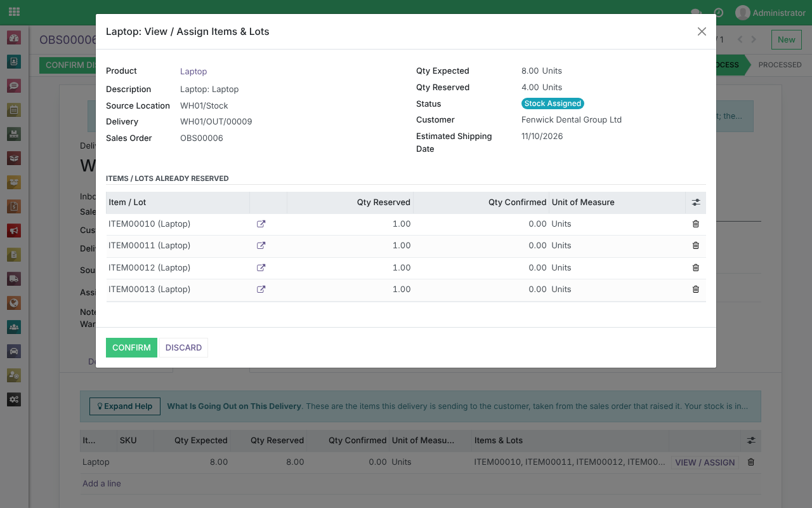
Task: Select the PROCESSED status stage
Action: [780, 65]
